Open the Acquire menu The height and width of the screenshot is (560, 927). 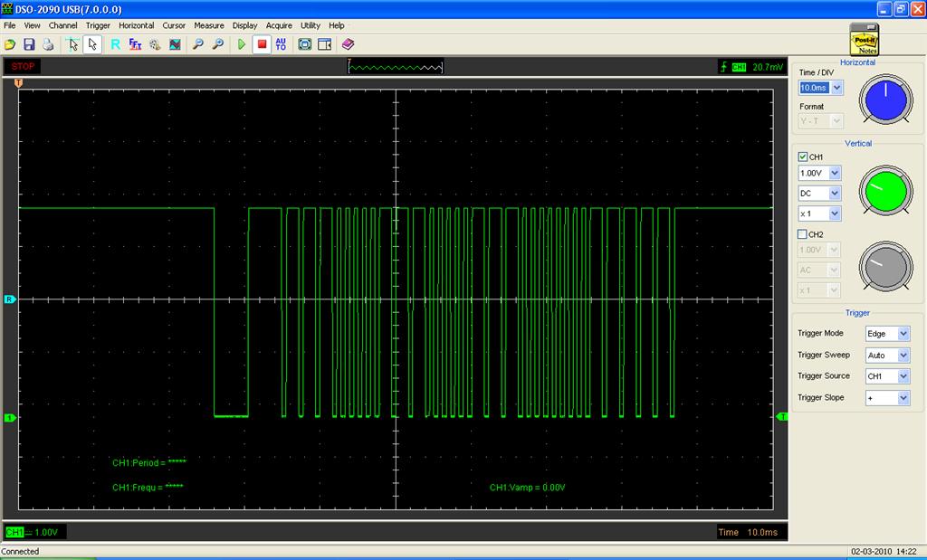pos(279,25)
